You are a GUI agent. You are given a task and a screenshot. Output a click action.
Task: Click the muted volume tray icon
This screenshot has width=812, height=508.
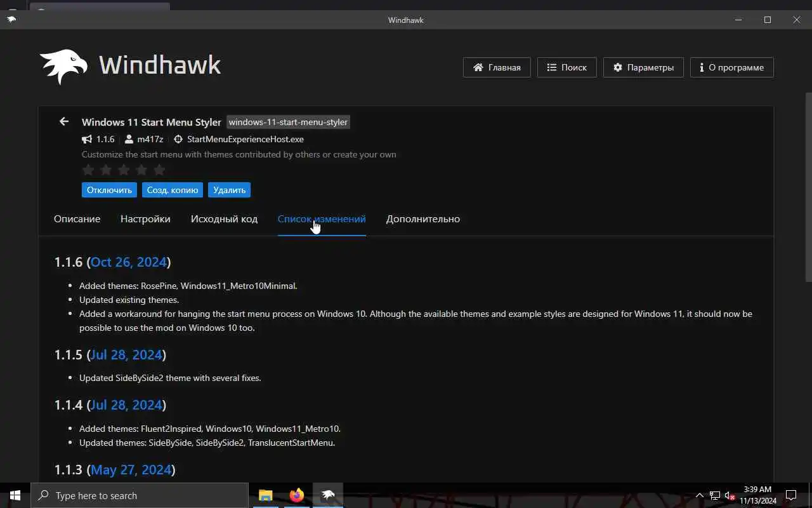point(730,495)
